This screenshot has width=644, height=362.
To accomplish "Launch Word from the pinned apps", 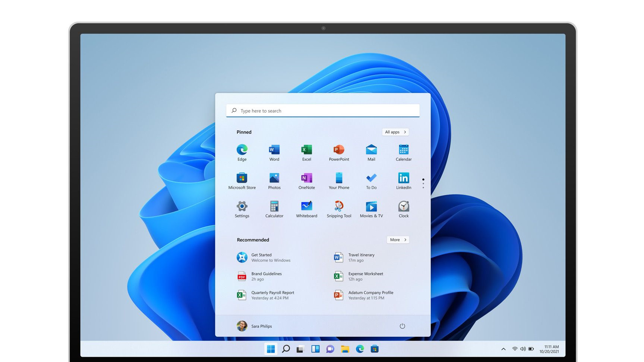I will [x=274, y=153].
